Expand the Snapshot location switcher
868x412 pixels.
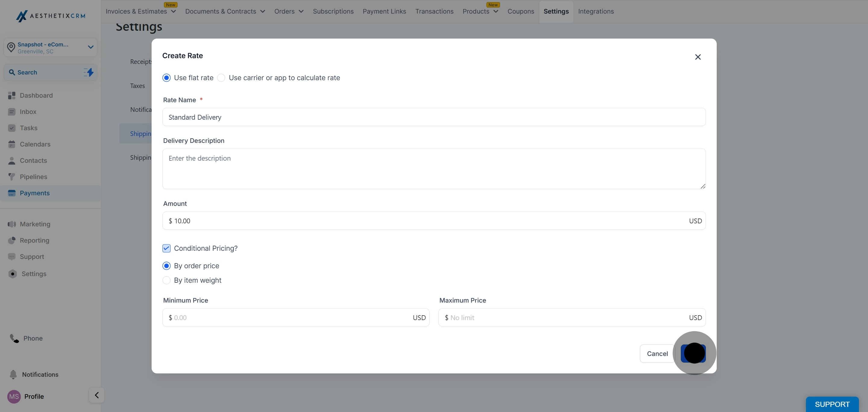(90, 47)
